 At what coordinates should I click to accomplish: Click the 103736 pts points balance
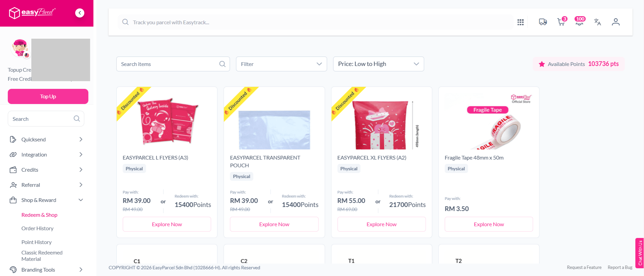pos(603,64)
